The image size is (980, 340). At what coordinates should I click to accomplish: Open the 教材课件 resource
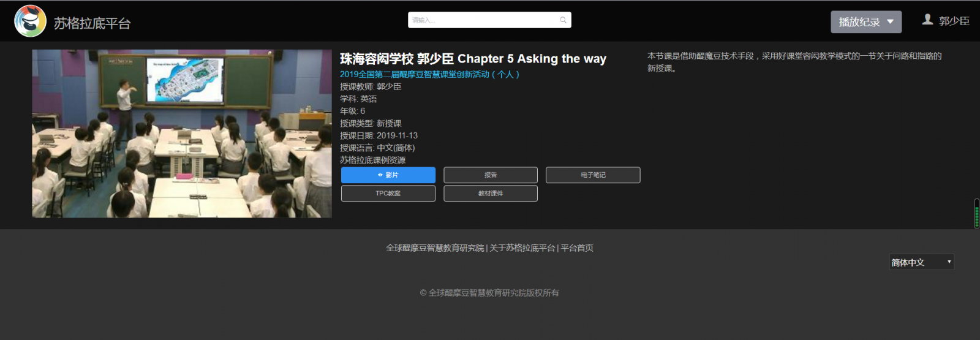pos(491,194)
